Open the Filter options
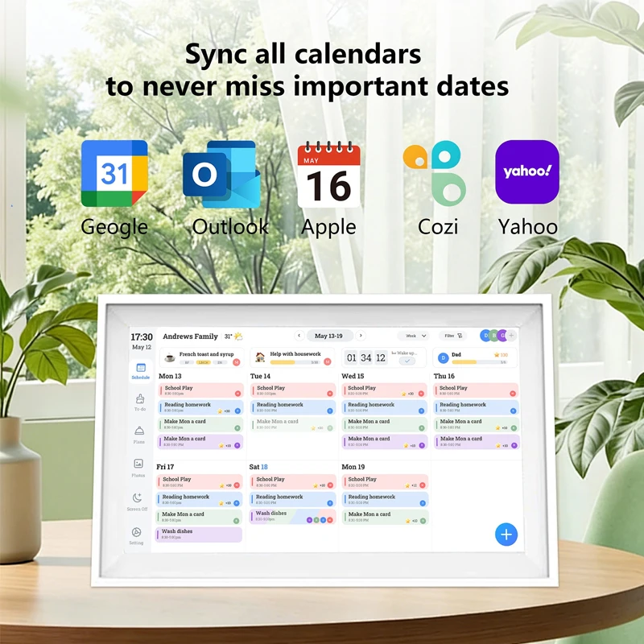The image size is (644, 644). click(x=453, y=336)
